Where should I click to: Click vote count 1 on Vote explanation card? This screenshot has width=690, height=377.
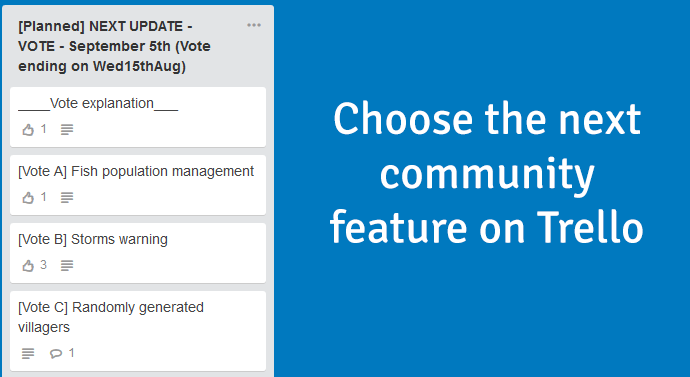click(x=44, y=129)
